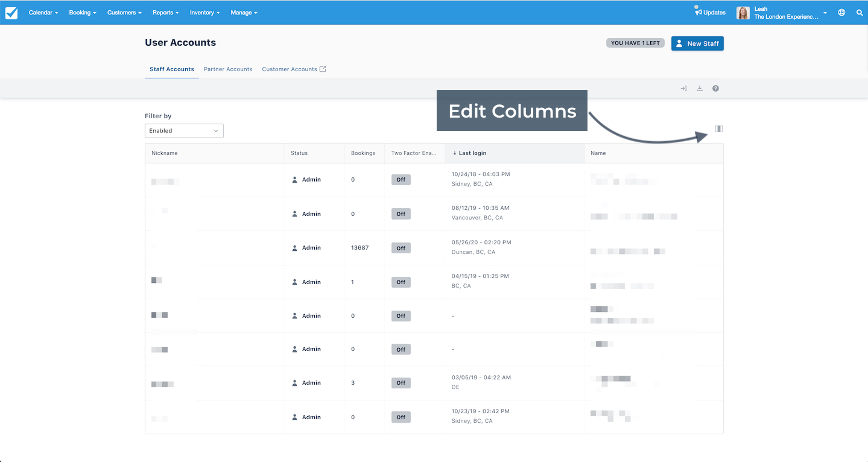
Task: Click the user icon in 10/24/18 row
Action: pos(295,180)
